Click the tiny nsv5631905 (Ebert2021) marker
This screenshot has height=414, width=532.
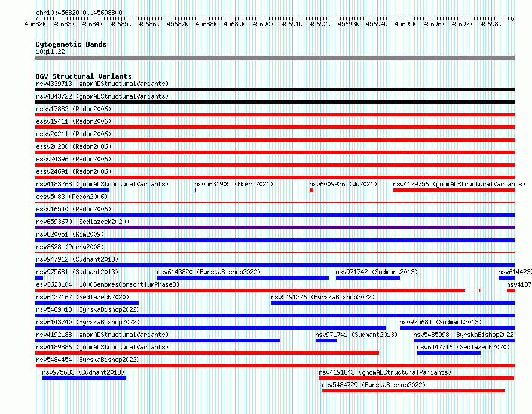click(195, 190)
